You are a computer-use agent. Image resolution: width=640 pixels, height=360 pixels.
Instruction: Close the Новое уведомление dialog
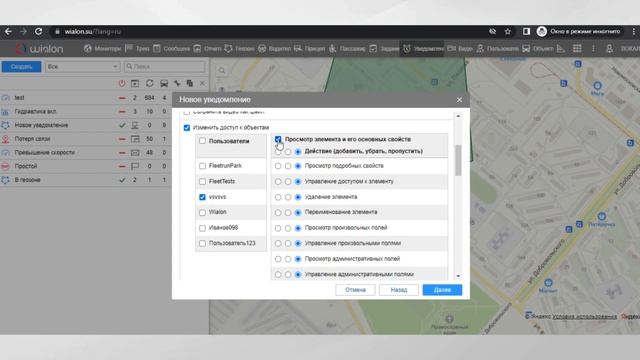[x=459, y=100]
